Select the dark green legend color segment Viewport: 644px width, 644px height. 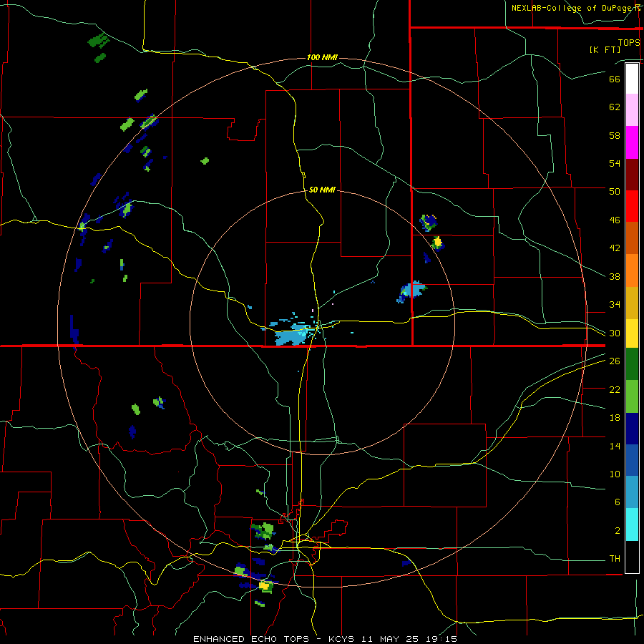click(632, 364)
